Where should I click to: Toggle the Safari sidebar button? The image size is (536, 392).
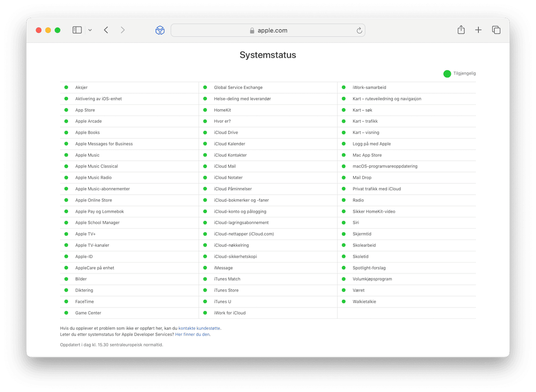77,30
